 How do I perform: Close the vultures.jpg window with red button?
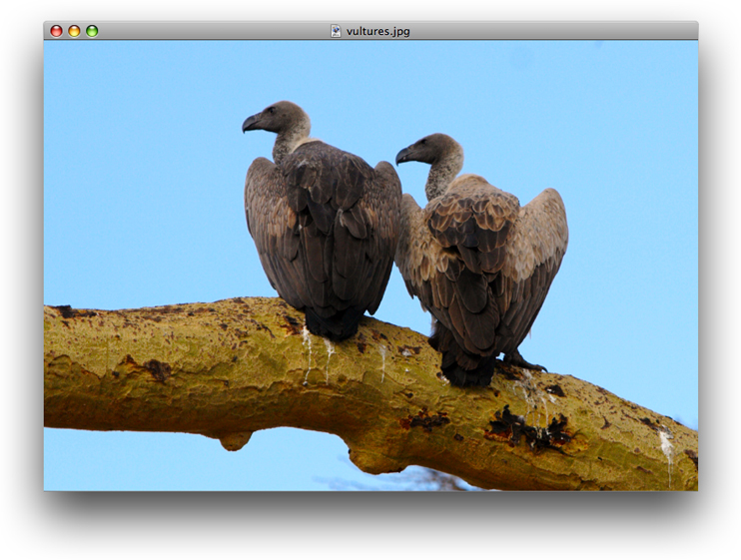point(56,31)
